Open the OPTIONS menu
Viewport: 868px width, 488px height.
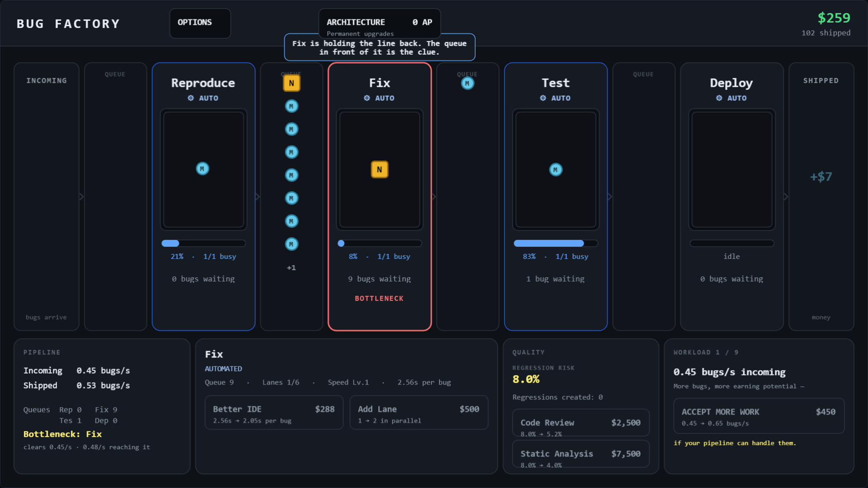tap(200, 23)
